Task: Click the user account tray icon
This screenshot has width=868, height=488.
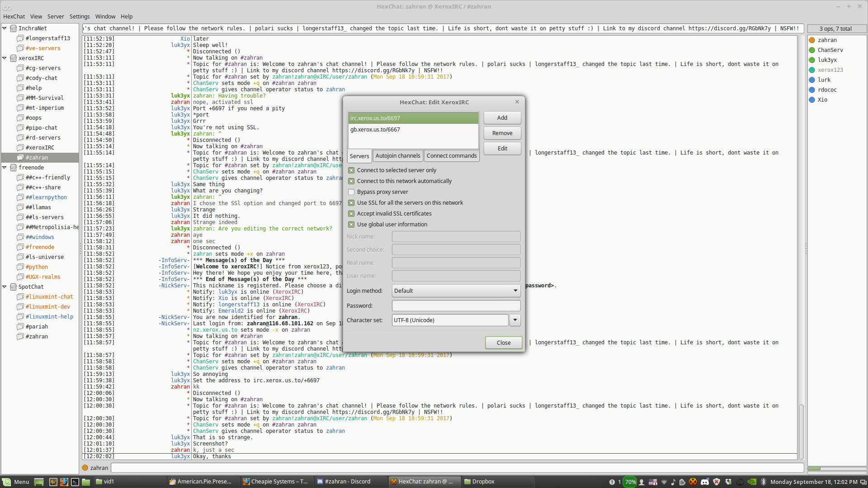Action: tap(642, 482)
